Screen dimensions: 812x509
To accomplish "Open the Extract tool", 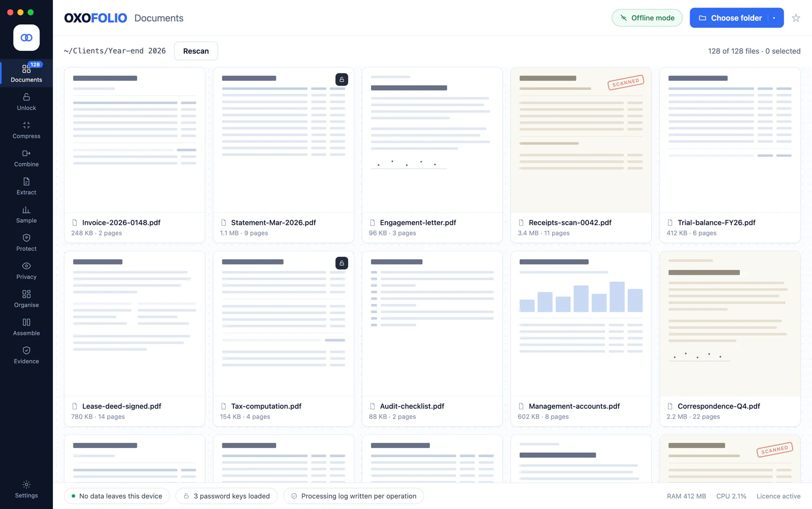I will click(26, 186).
